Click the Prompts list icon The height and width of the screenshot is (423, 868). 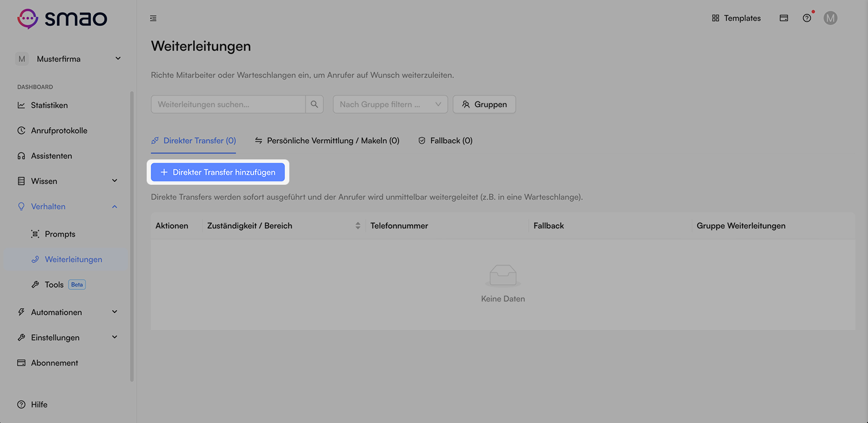tap(35, 234)
